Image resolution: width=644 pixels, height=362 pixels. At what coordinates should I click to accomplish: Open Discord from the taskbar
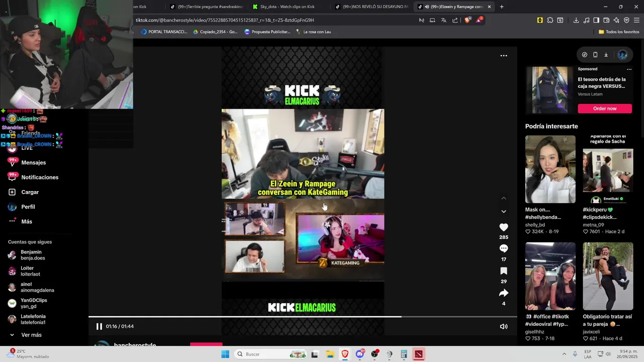click(x=360, y=354)
